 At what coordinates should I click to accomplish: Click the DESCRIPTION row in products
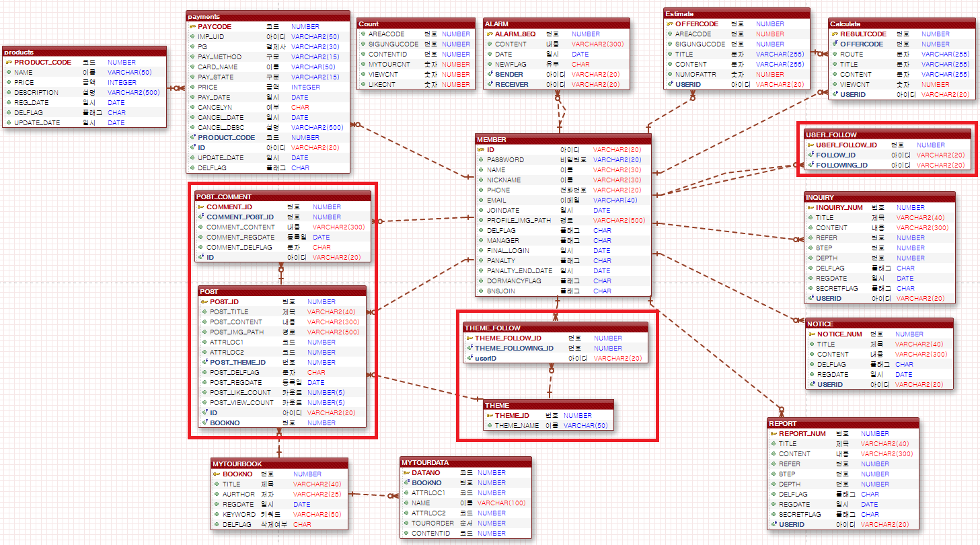point(84,92)
